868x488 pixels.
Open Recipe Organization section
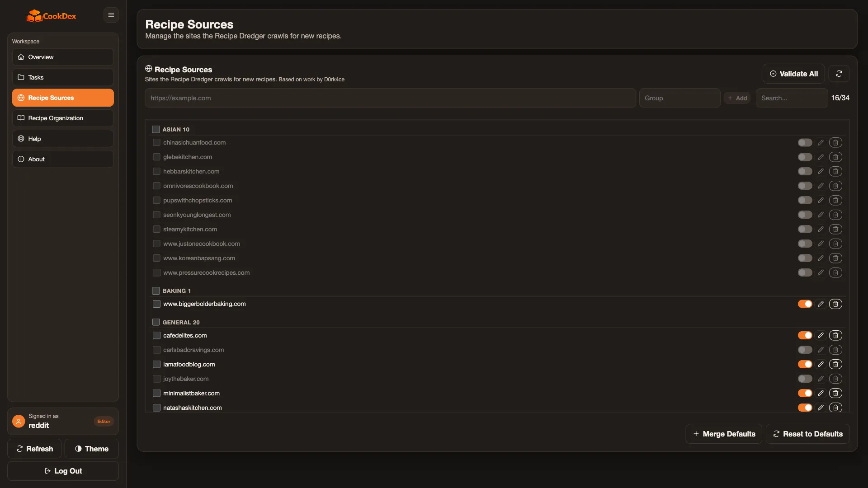click(63, 118)
